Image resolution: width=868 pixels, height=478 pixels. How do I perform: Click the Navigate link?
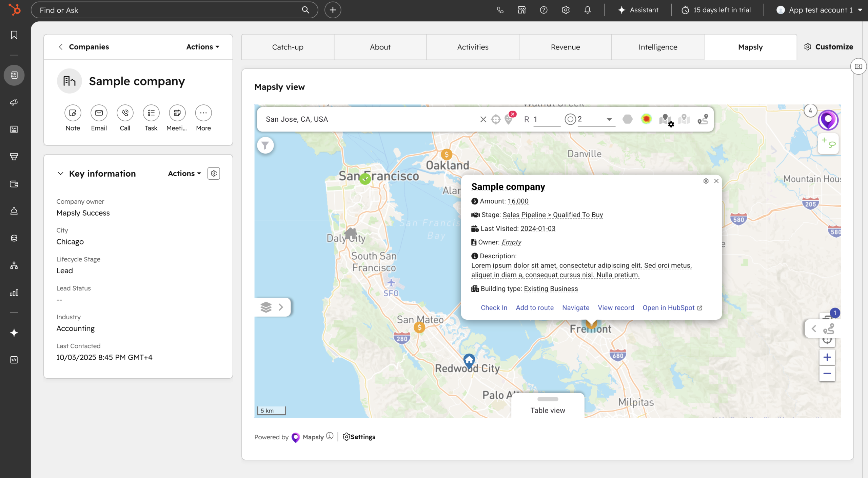[576, 307]
